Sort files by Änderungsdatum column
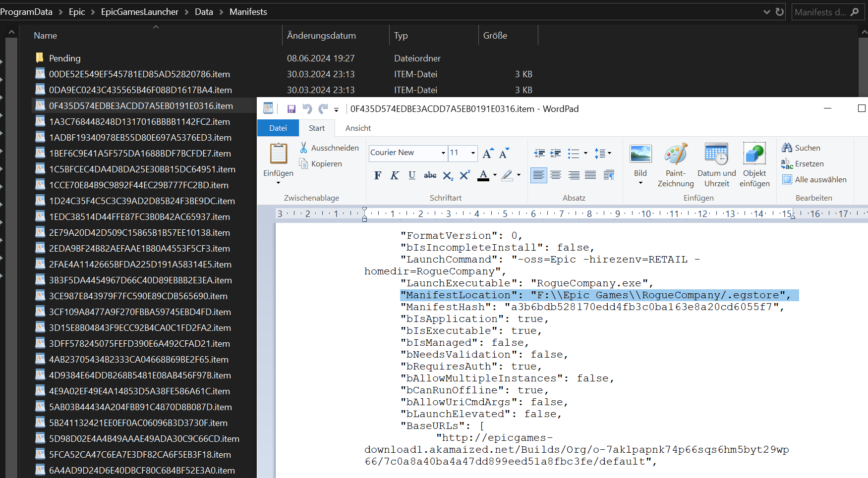Viewport: 868px width, 478px height. (x=321, y=36)
